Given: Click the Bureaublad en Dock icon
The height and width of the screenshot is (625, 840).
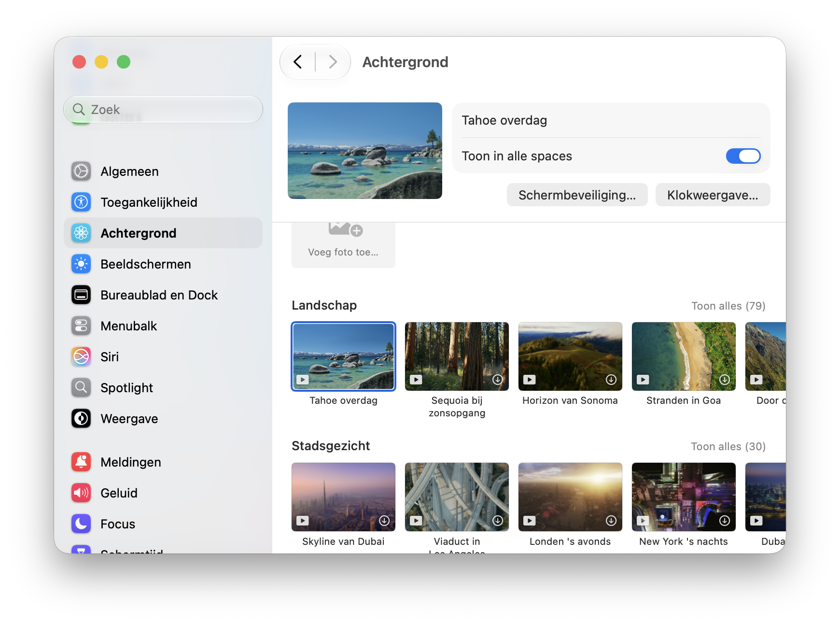Looking at the screenshot, I should click(81, 295).
